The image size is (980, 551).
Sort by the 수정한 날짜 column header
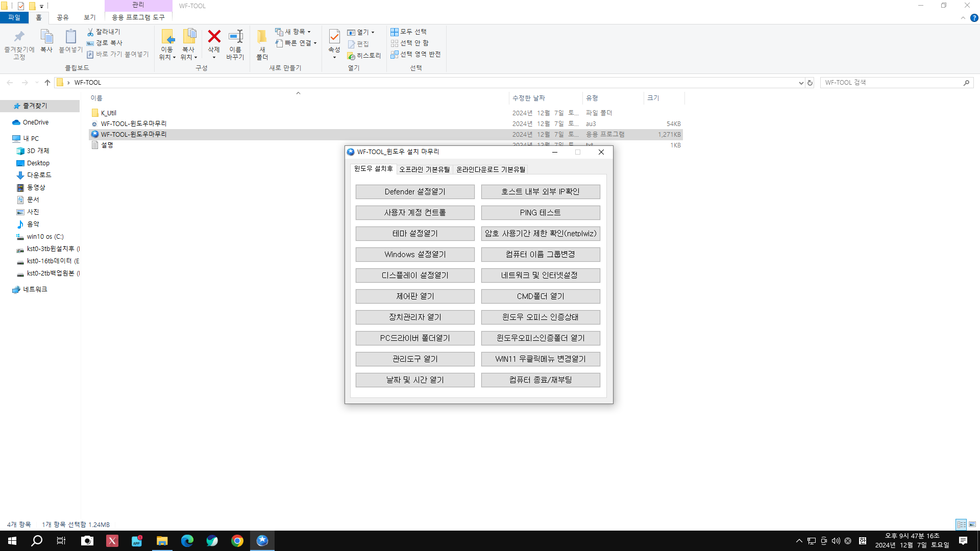[546, 98]
